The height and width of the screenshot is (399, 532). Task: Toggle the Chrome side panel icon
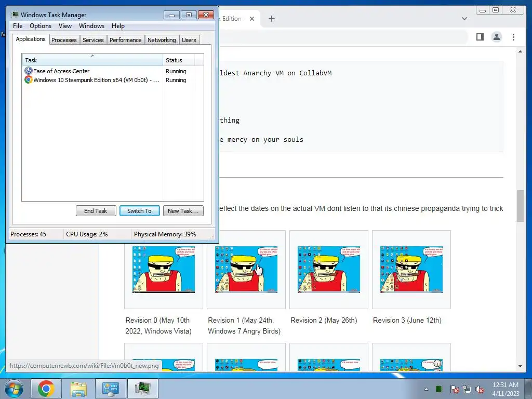click(480, 37)
